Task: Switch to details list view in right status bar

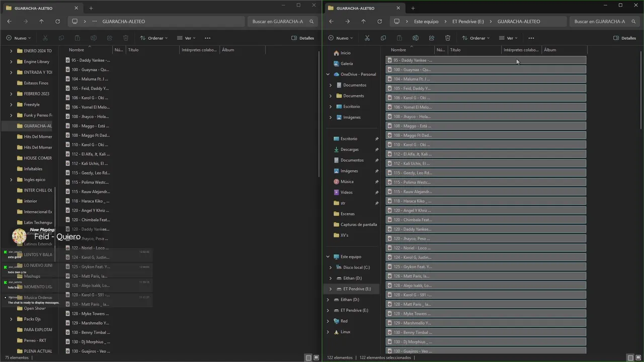Action: pos(630,357)
